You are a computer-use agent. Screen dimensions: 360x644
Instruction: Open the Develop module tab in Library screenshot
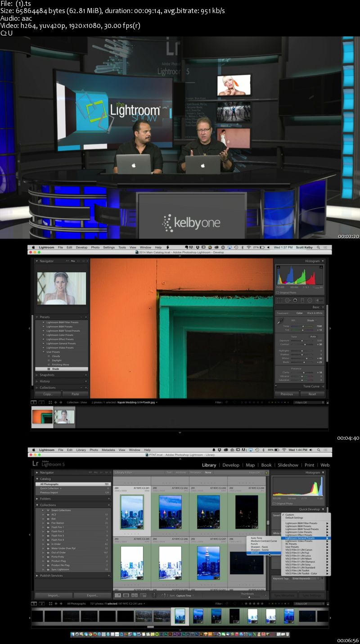[231, 465]
